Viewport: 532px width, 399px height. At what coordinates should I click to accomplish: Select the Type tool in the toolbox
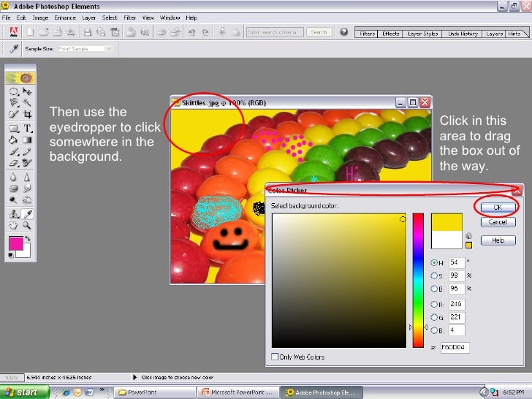click(x=27, y=127)
